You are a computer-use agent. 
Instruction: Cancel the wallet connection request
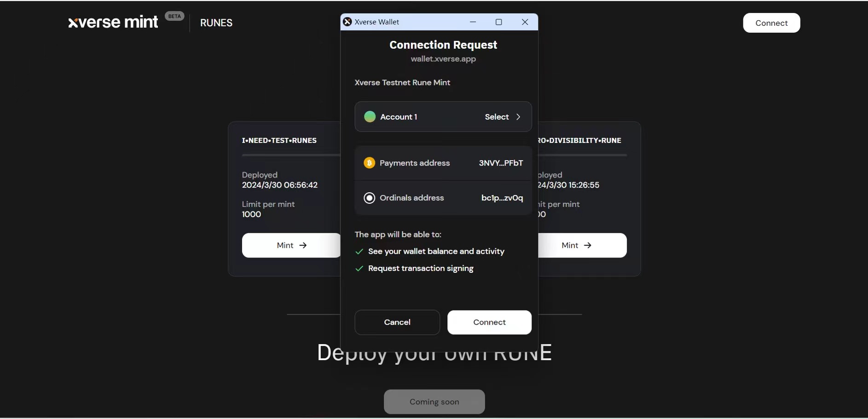coord(397,322)
